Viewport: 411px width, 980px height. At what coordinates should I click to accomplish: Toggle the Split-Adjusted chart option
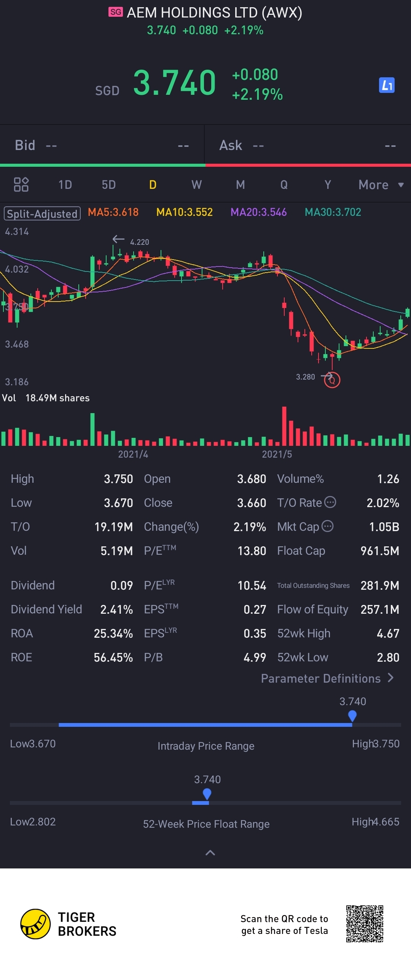point(42,213)
